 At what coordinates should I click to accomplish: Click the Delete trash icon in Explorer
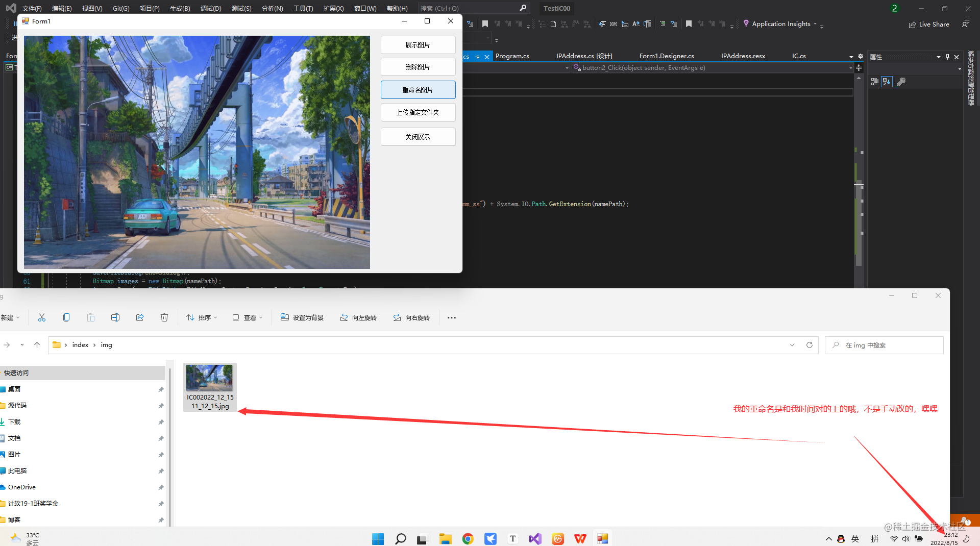coord(164,317)
